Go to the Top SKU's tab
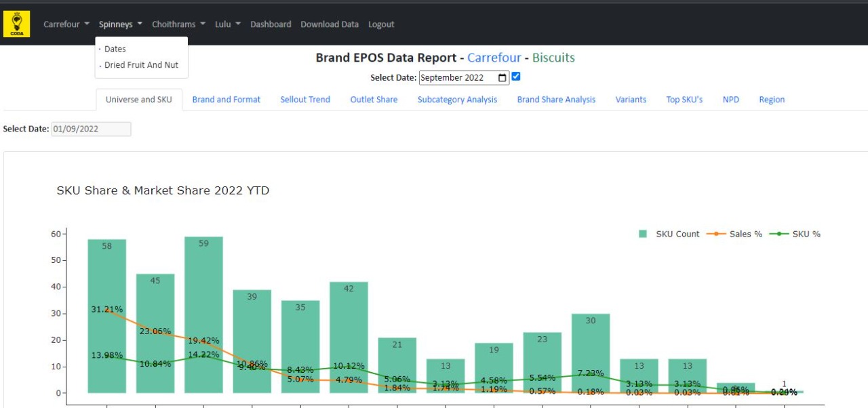This screenshot has width=868, height=408. click(x=684, y=100)
